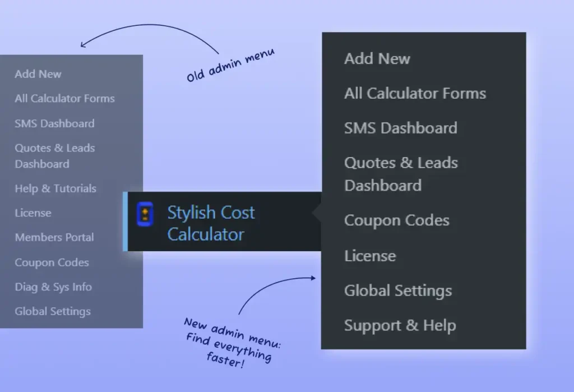Choose Coupon Codes in the new admin menu
574x392 pixels.
(396, 220)
